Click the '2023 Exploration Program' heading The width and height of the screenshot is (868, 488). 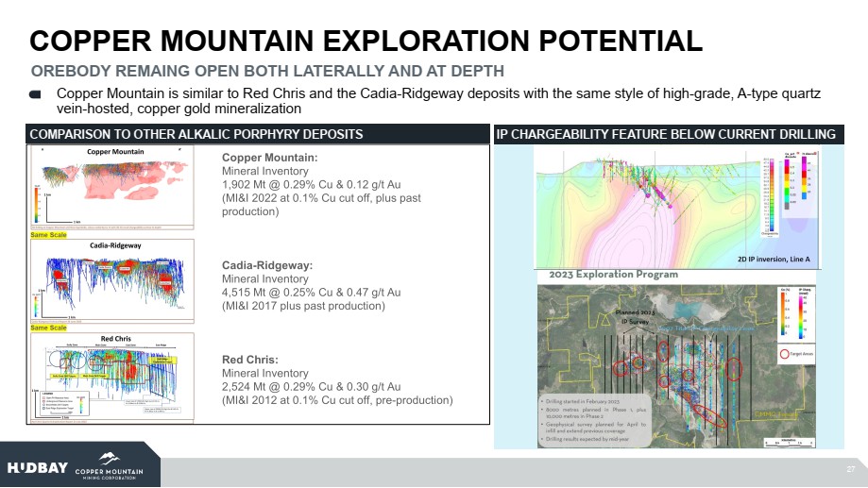613,275
